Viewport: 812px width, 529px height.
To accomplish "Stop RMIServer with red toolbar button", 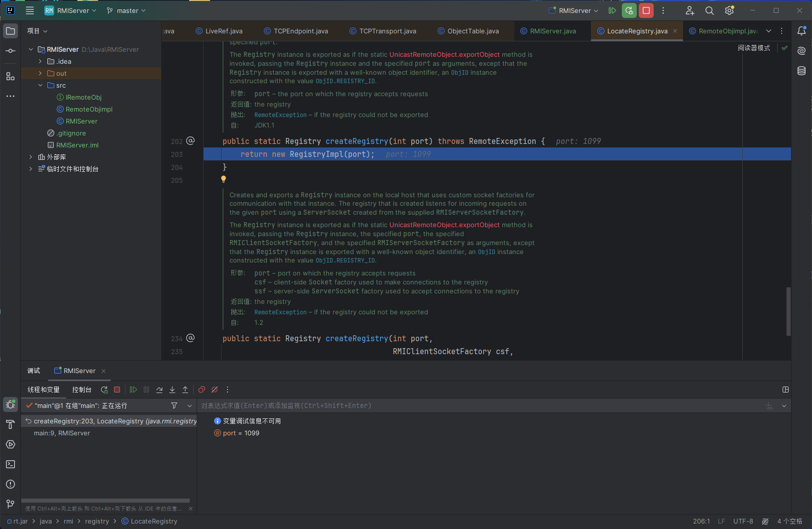I will [x=646, y=10].
